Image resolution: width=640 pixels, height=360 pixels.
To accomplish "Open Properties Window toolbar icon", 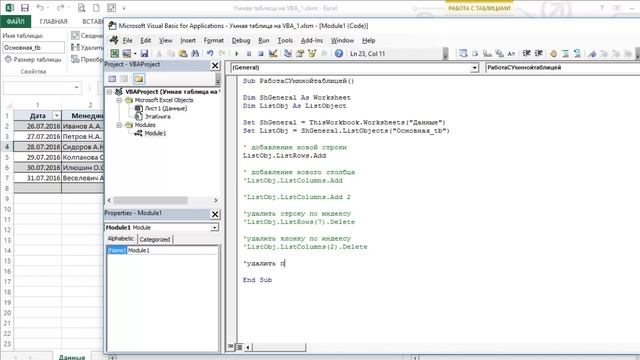I will click(300, 53).
